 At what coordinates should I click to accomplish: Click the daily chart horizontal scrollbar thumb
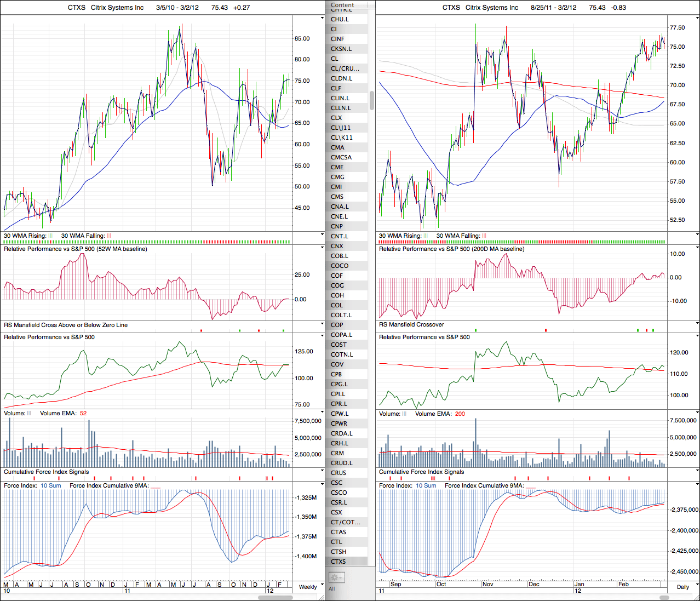[x=664, y=597]
